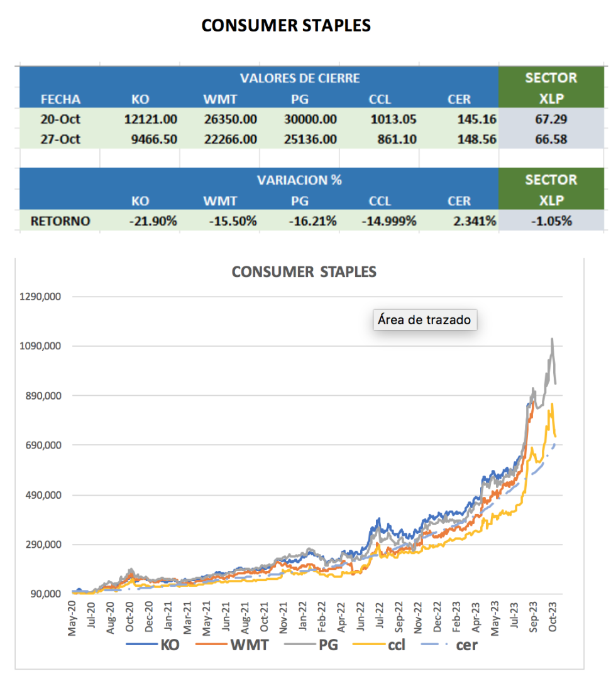
Task: Select the ccl legend entry
Action: pyautogui.click(x=379, y=645)
